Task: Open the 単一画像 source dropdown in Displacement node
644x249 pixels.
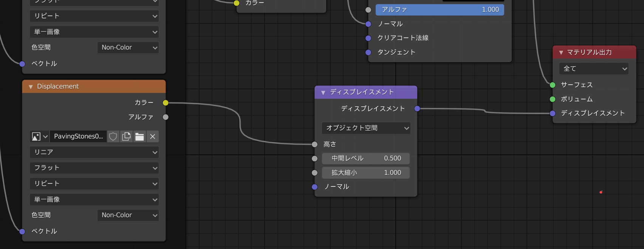Action: tap(94, 199)
